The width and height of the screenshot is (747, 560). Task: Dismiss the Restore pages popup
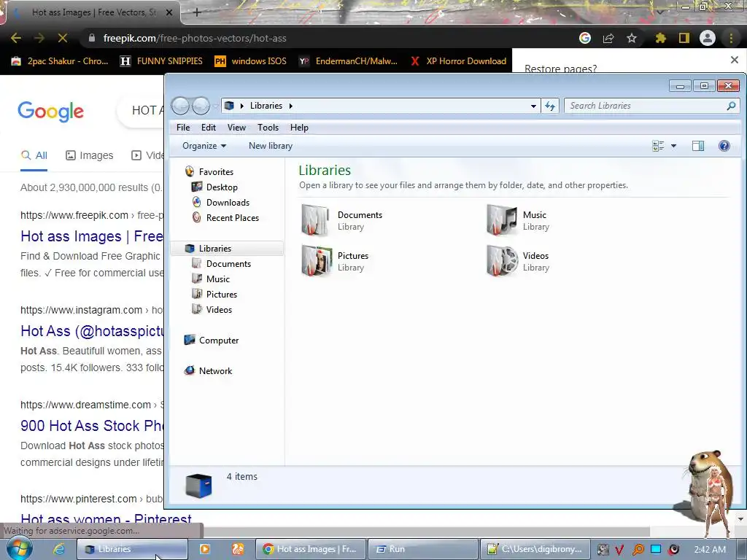pyautogui.click(x=734, y=60)
